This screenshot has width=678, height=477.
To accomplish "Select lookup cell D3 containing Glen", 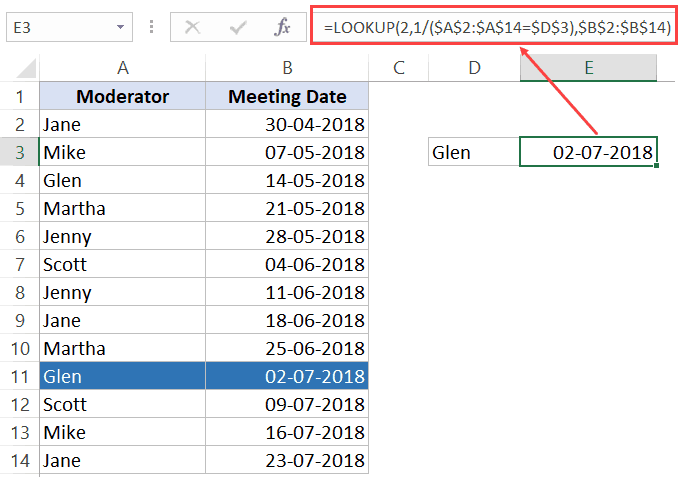I will click(474, 152).
